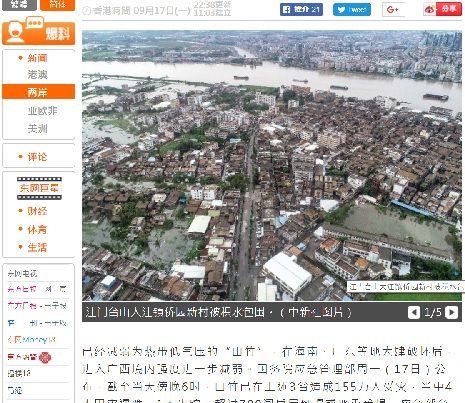Open the 新闻 section
This screenshot has height=403, width=465.
37,58
